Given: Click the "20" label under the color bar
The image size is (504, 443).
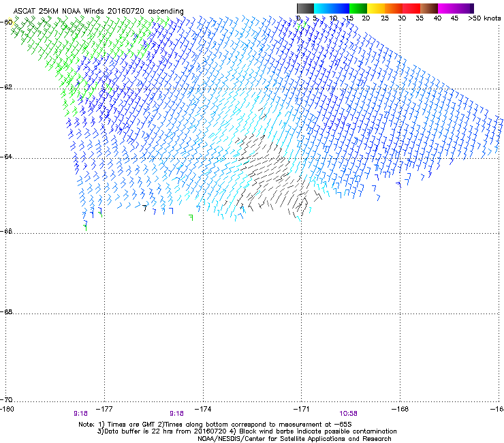Looking at the screenshot, I should [x=366, y=18].
